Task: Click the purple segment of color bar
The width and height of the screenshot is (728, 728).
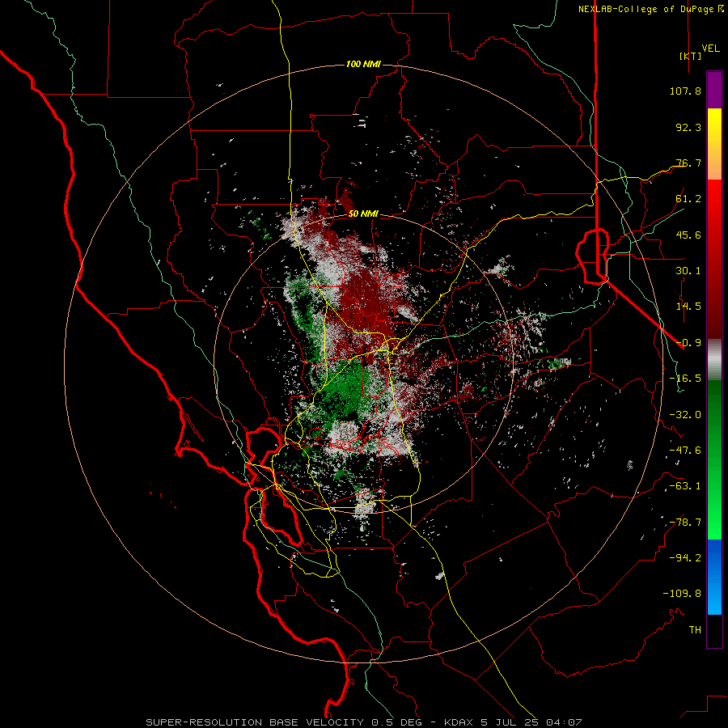Action: click(714, 90)
